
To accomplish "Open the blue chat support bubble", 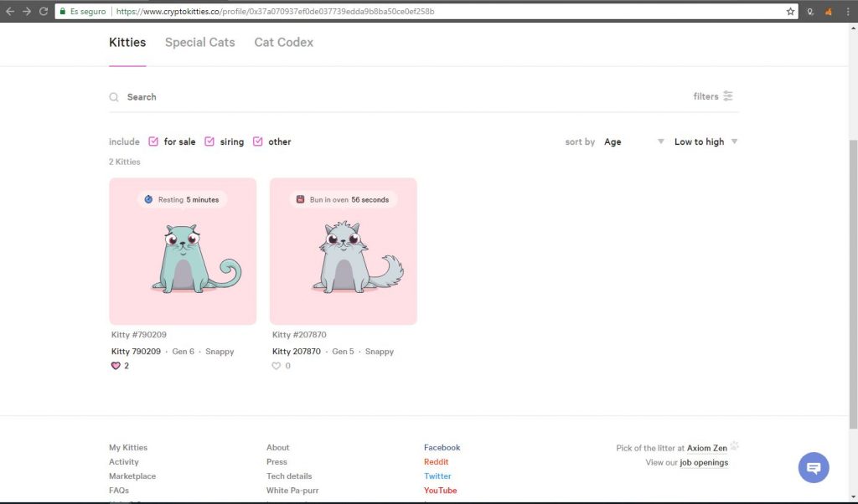I will [814, 467].
